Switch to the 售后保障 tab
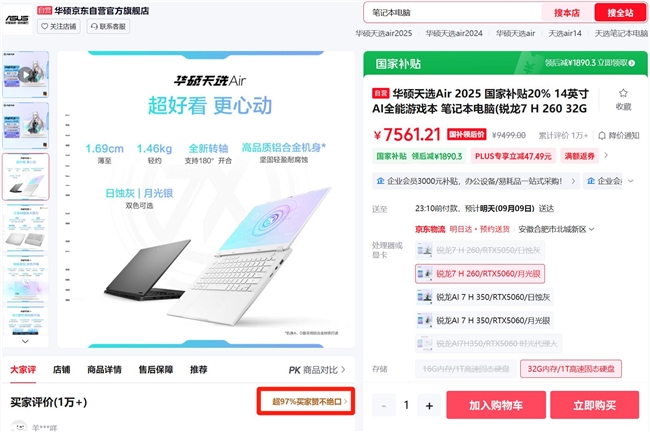The image size is (650, 432). pyautogui.click(x=155, y=369)
